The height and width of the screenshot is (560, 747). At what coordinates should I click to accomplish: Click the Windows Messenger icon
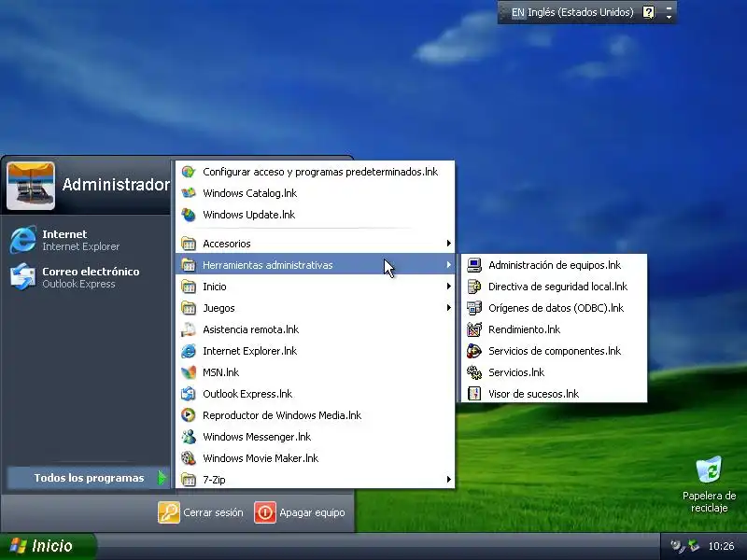pyautogui.click(x=189, y=437)
